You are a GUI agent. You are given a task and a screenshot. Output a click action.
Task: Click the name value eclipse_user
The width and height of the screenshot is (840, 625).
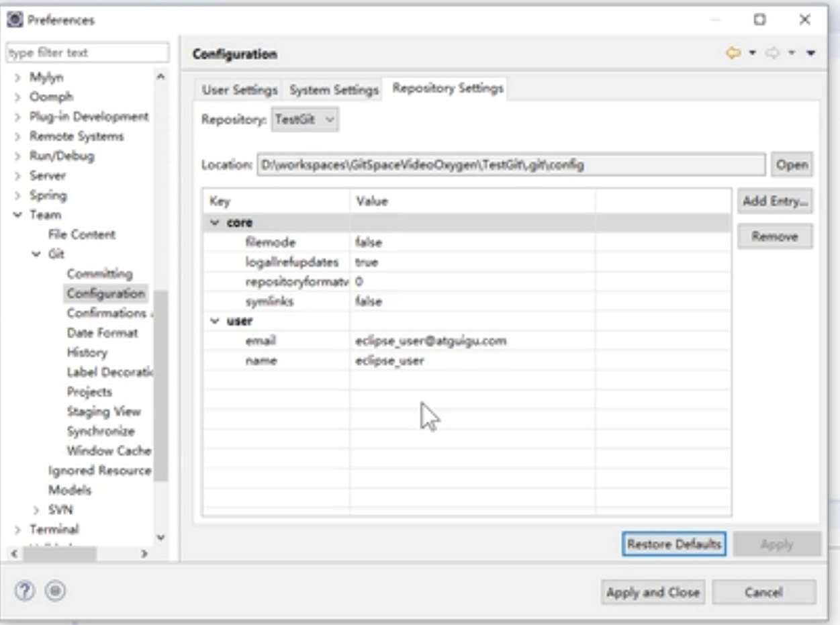(x=389, y=360)
